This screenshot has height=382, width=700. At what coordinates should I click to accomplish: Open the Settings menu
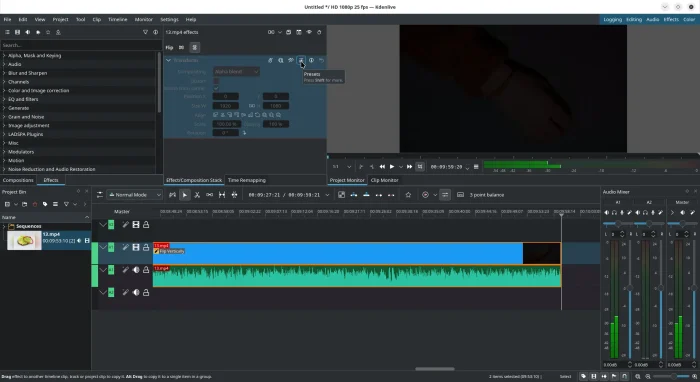point(169,20)
